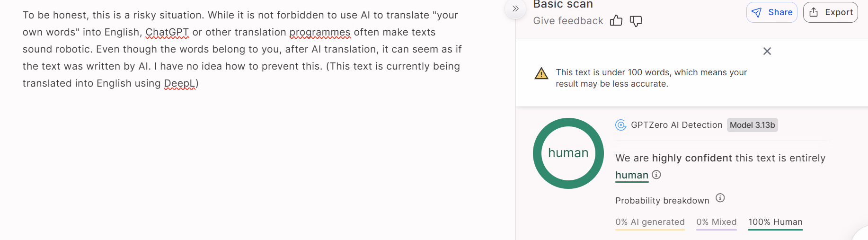Click the thumbs up feedback icon
Viewport: 868px width, 240px height.
coord(616,21)
